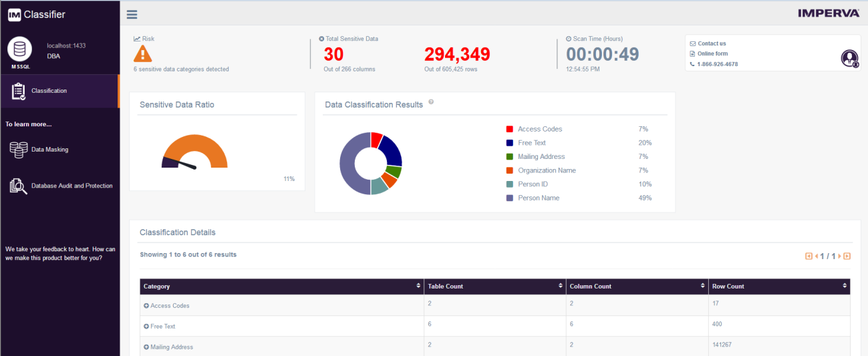Click the 00:00:49 scan time value

(x=603, y=54)
